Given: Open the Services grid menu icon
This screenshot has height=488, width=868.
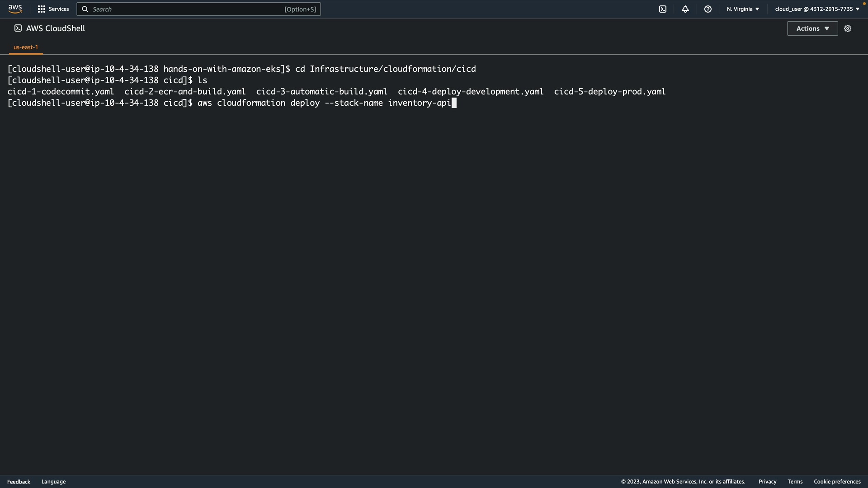Looking at the screenshot, I should (42, 9).
